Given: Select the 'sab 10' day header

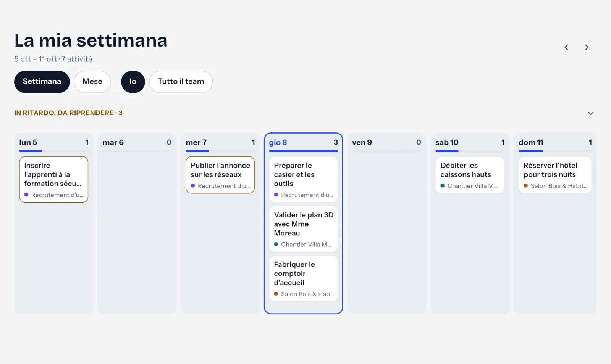Looking at the screenshot, I should click(x=447, y=142).
